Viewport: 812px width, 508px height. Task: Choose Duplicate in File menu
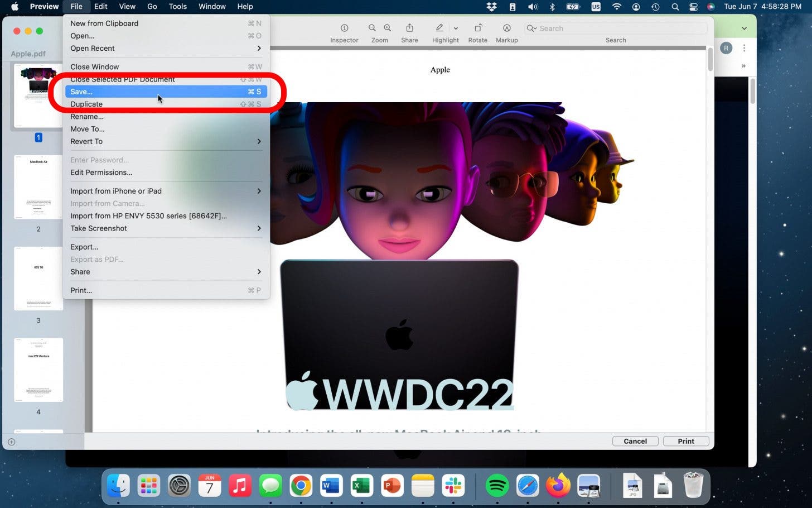(x=166, y=104)
